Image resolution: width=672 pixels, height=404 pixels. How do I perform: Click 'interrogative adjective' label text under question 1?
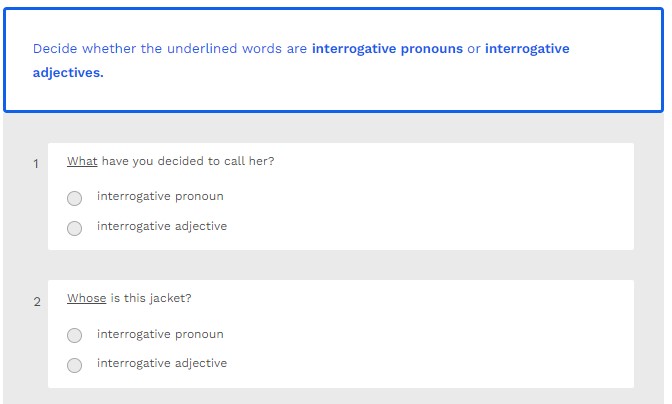pyautogui.click(x=162, y=226)
